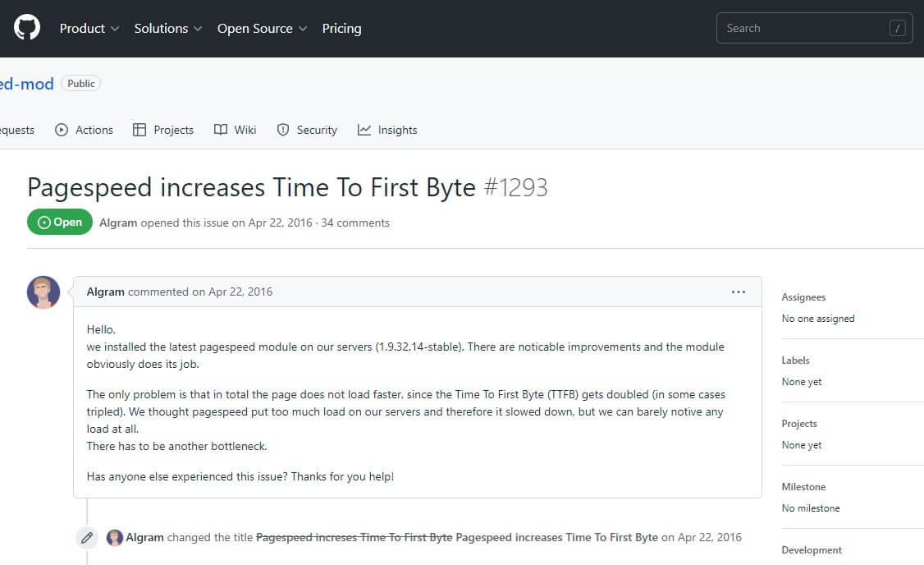The height and width of the screenshot is (565, 924).
Task: Click the issue title Pagespeed increases Time To First Byte
Action: coord(251,187)
